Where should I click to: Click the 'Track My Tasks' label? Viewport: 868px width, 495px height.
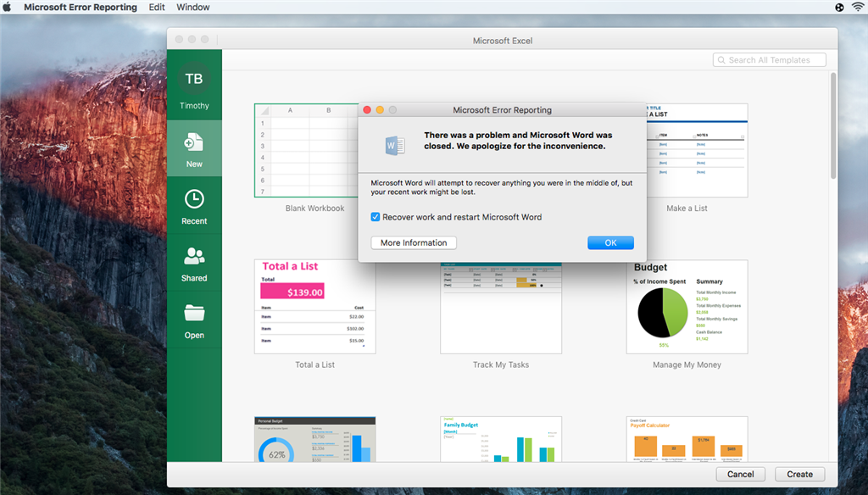[x=501, y=364]
